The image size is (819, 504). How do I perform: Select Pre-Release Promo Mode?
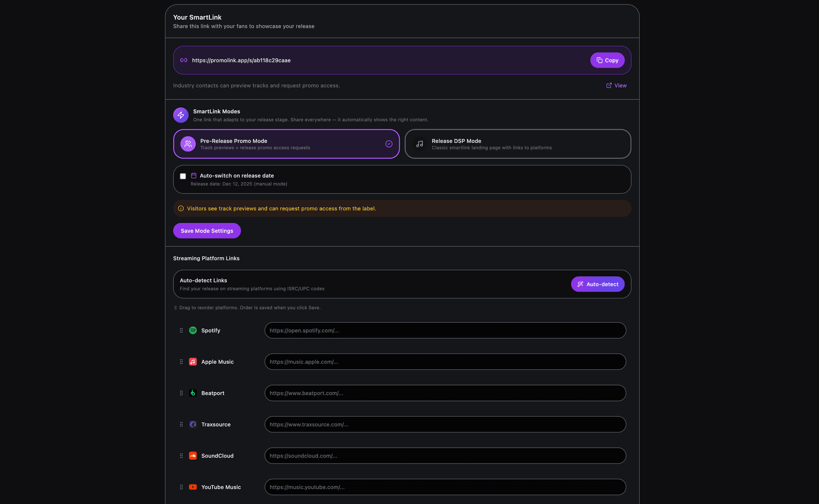coord(286,144)
